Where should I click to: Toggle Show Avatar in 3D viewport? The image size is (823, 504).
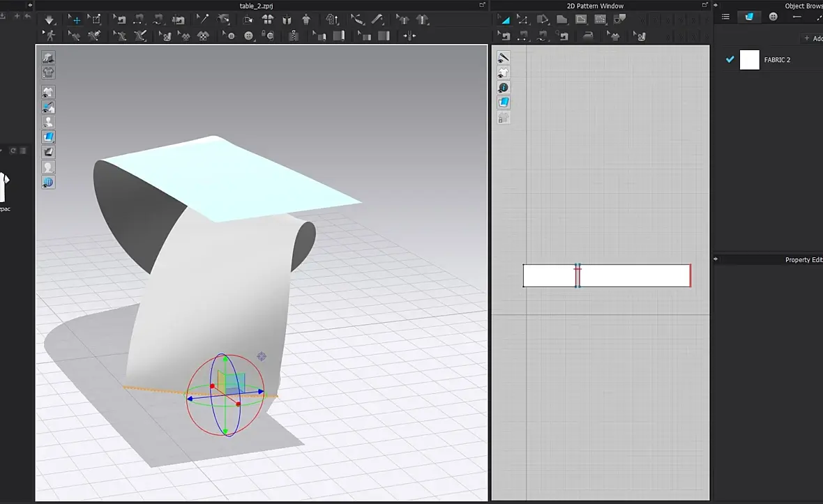click(x=48, y=121)
